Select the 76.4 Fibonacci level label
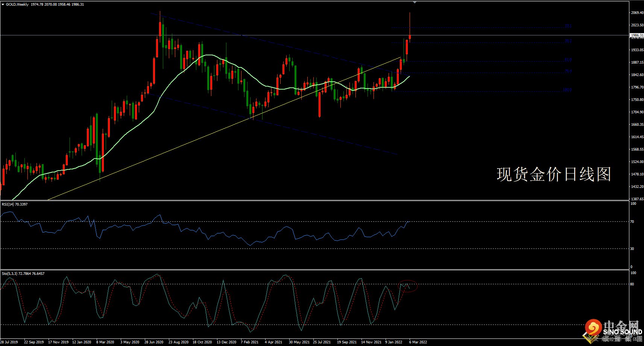Screen dimensions: 644x346 [x=568, y=71]
